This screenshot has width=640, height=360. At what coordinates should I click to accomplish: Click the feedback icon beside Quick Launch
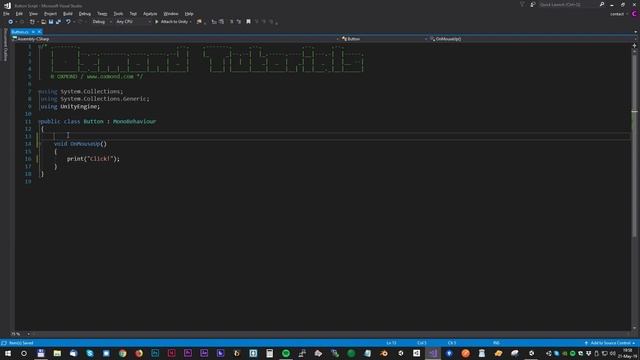(x=533, y=4)
